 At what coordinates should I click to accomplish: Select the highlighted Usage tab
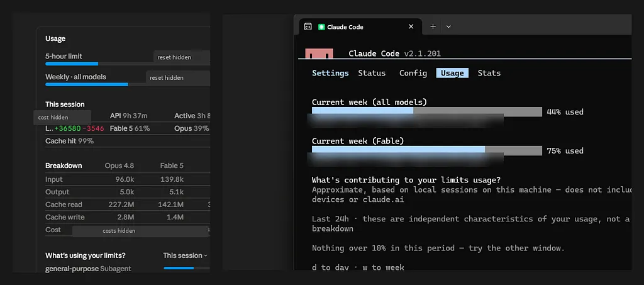pos(452,73)
